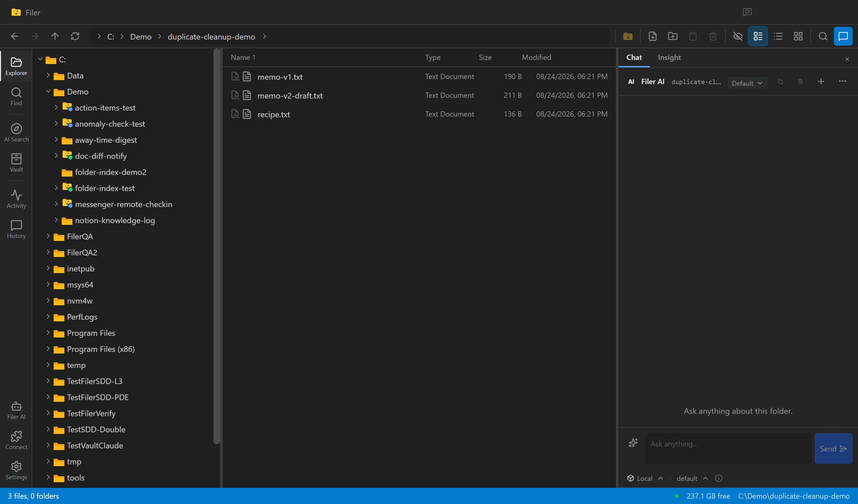Open the Local model selector
The image size is (858, 504).
645,478
